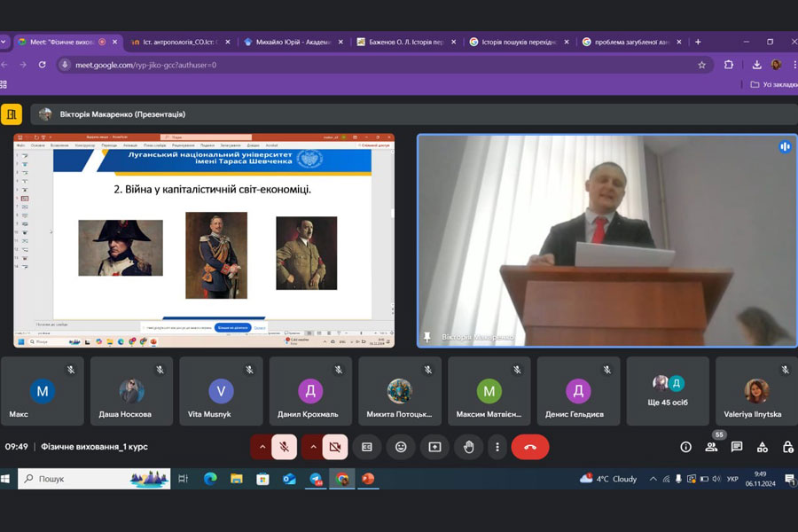798x532 pixels.
Task: Open Telegram from the Windows taskbar
Action: (316, 479)
